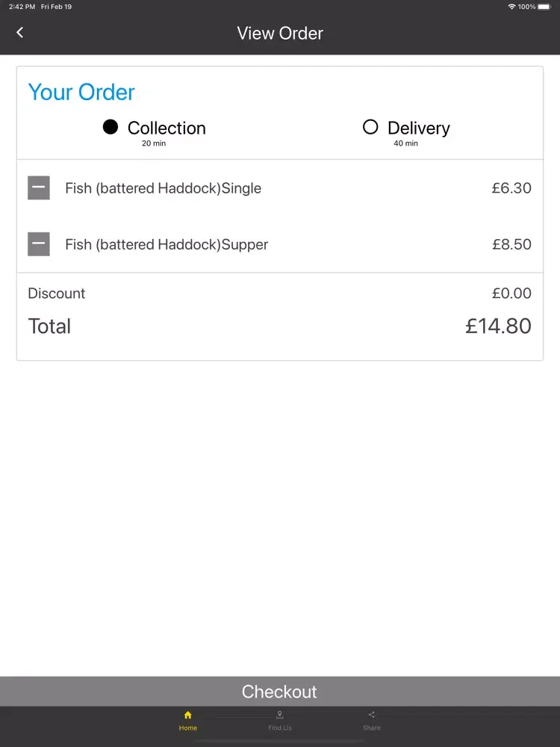Remove Fish (battered Haddock) Supper item
Viewport: 560px width, 747px height.
[x=39, y=244]
